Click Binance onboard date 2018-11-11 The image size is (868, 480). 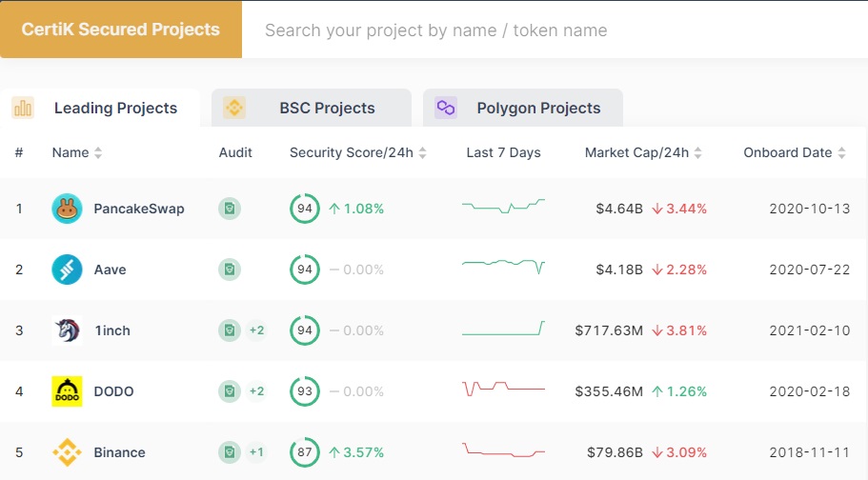coord(809,452)
